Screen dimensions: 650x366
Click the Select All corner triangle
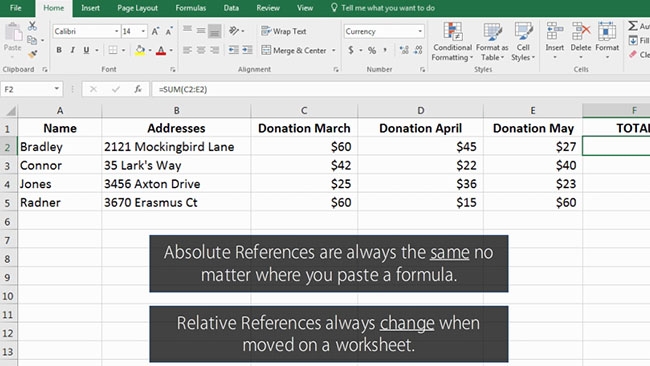click(10, 111)
